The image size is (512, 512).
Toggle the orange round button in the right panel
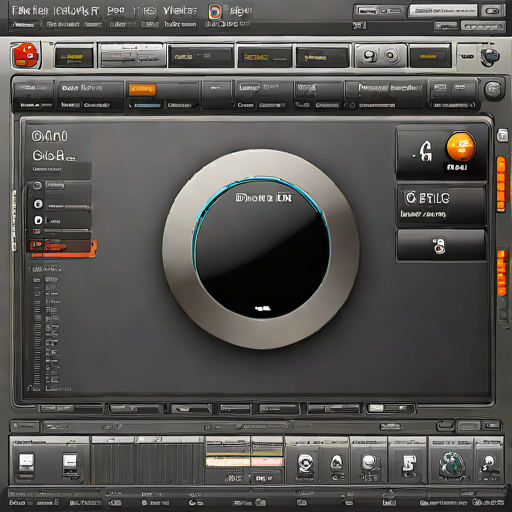(461, 147)
